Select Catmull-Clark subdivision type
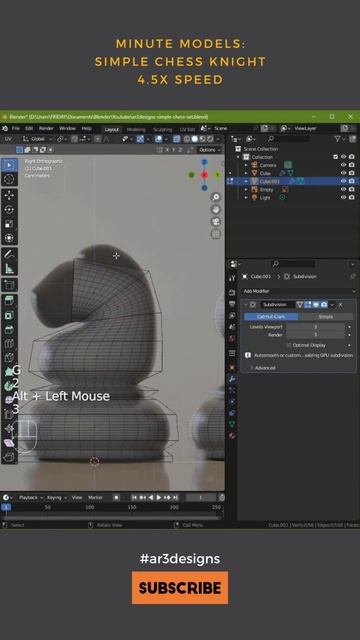 (271, 317)
